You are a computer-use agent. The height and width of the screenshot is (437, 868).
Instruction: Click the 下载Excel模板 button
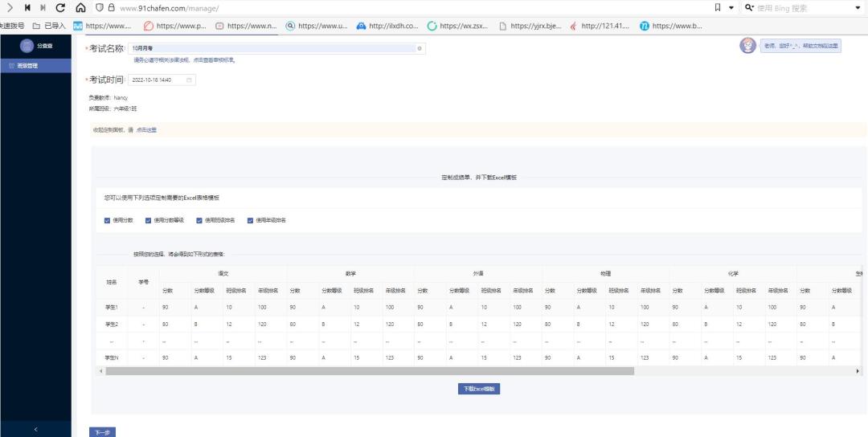pyautogui.click(x=479, y=388)
